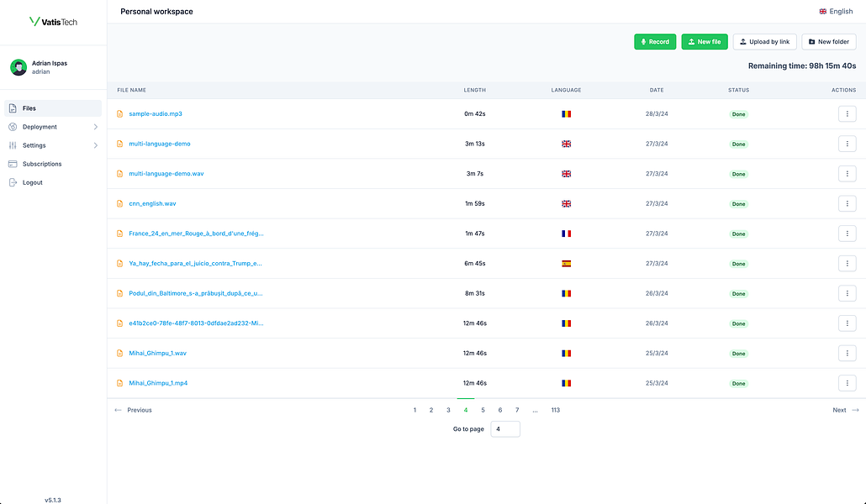Click the file icon beside sample-audio.mp3
This screenshot has width=866, height=504.
point(120,113)
